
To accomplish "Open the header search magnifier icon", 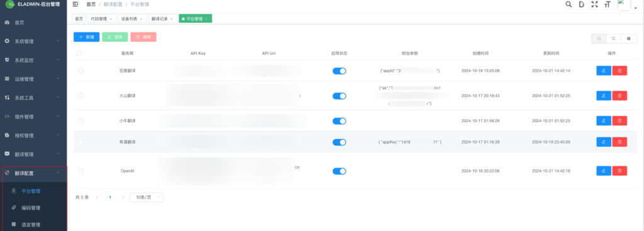I will click(x=569, y=4).
